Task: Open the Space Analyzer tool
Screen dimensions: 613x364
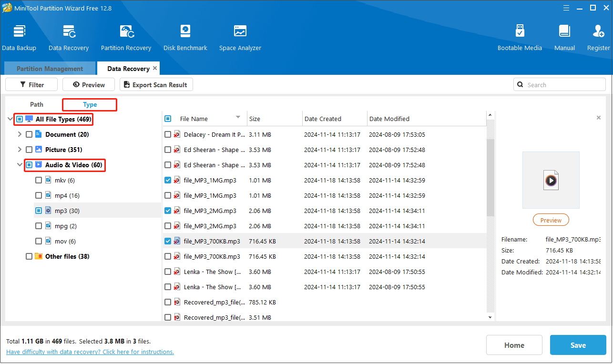Action: 240,37
